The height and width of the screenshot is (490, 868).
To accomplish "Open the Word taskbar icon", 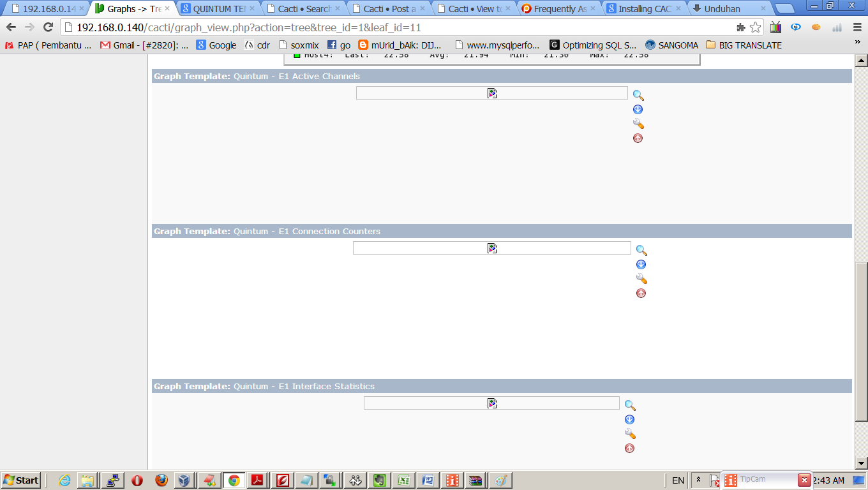I will pos(428,480).
